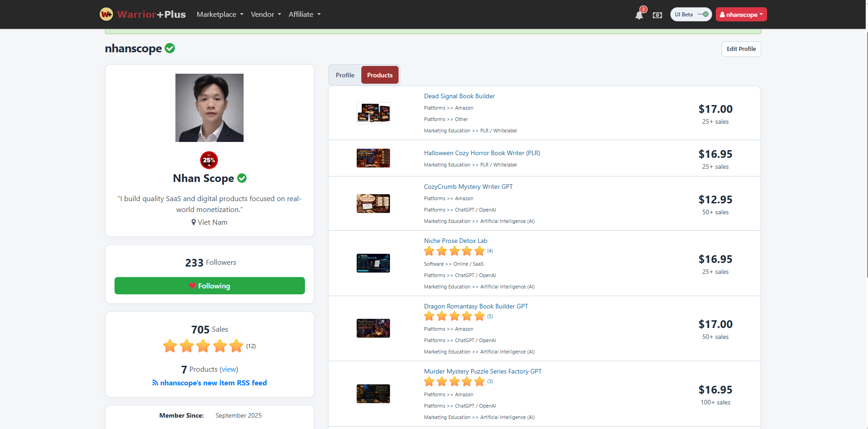Click the green Following button
This screenshot has height=429, width=868.
(210, 286)
